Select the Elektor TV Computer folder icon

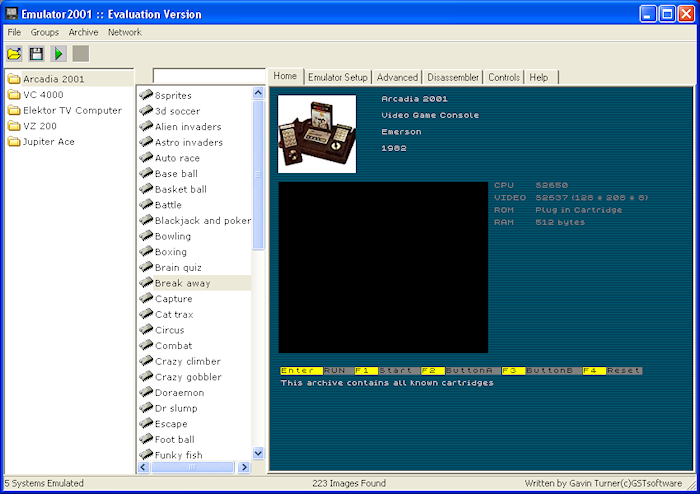point(14,110)
